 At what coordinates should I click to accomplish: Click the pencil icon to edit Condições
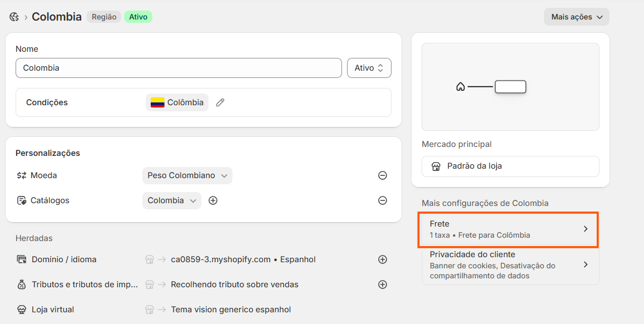[220, 102]
